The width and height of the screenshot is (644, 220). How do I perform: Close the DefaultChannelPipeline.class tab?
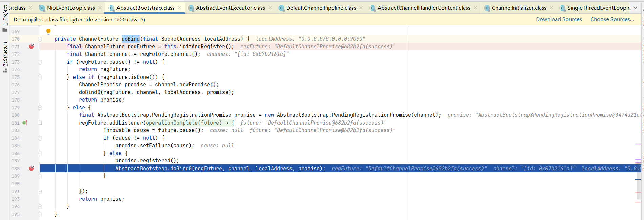(361, 8)
